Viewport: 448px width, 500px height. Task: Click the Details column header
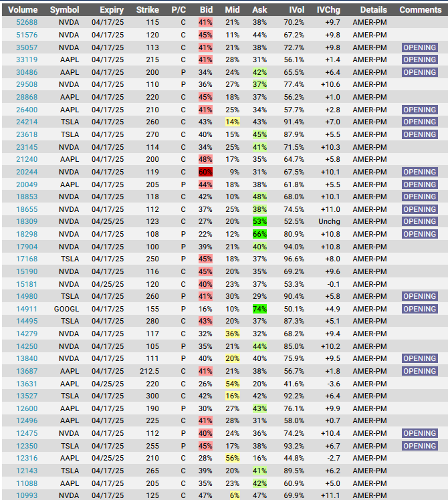tap(373, 10)
